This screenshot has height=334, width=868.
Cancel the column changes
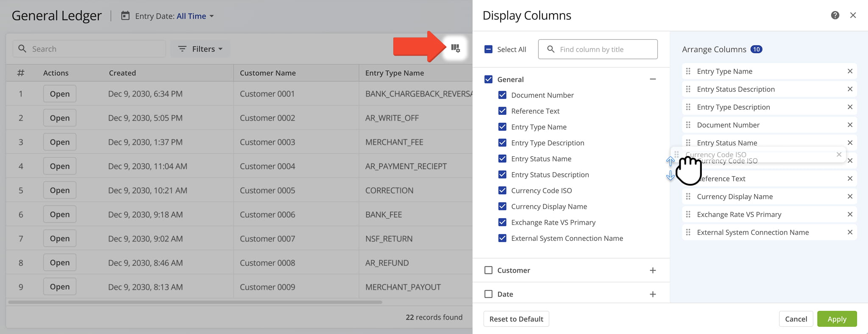(x=796, y=319)
